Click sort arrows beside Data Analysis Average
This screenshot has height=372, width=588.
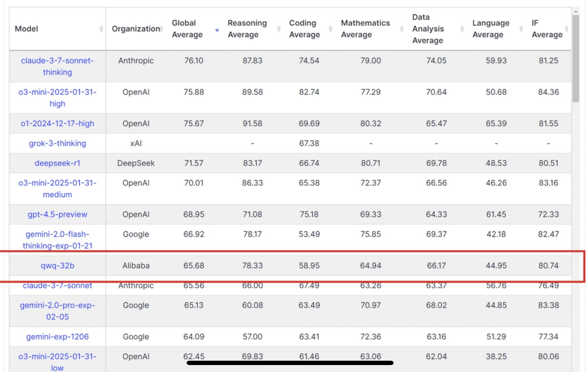click(x=462, y=29)
